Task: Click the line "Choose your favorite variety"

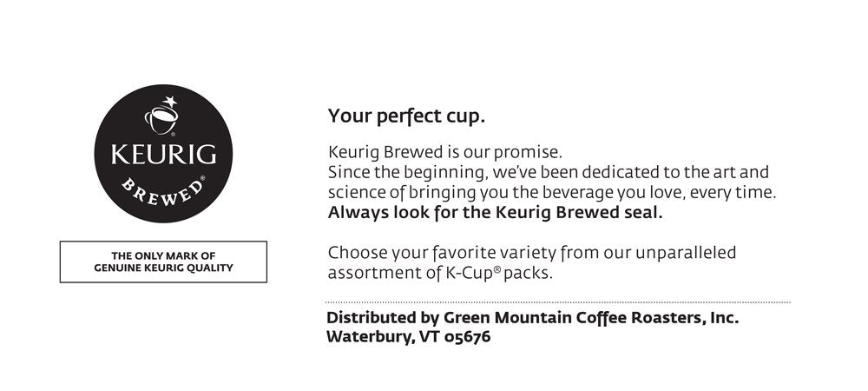Action: 531,253
